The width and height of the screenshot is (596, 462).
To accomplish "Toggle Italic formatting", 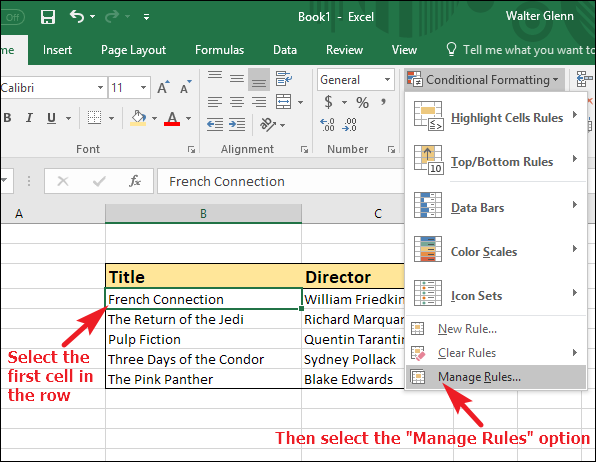I will [29, 118].
